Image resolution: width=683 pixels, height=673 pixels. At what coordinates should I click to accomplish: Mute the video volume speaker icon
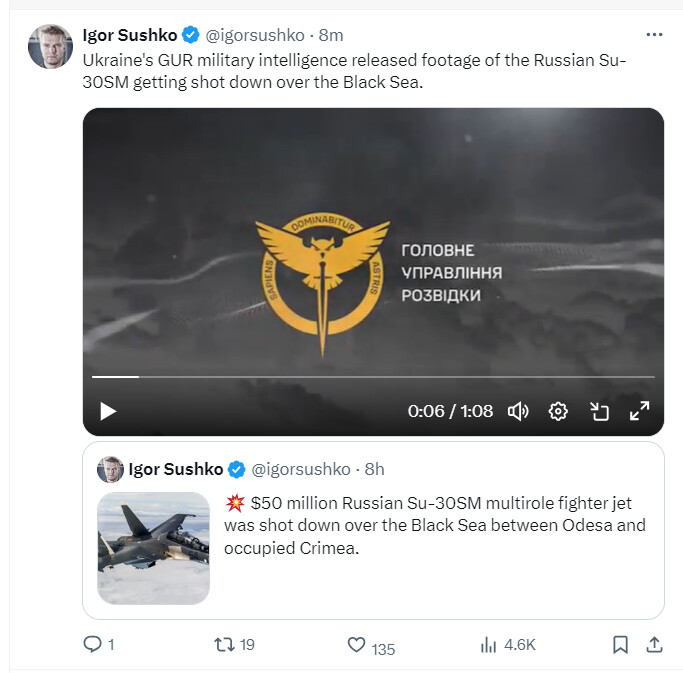tap(518, 411)
